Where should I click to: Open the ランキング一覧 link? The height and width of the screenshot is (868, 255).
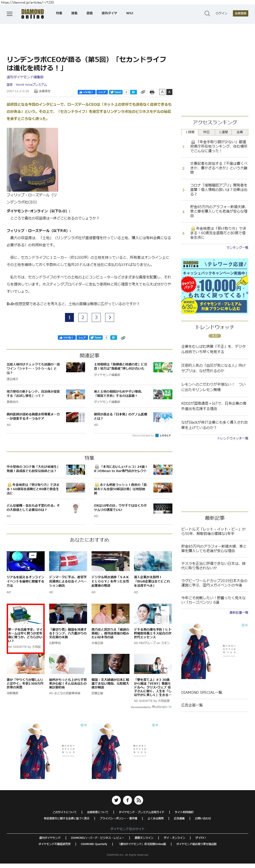pos(237,247)
